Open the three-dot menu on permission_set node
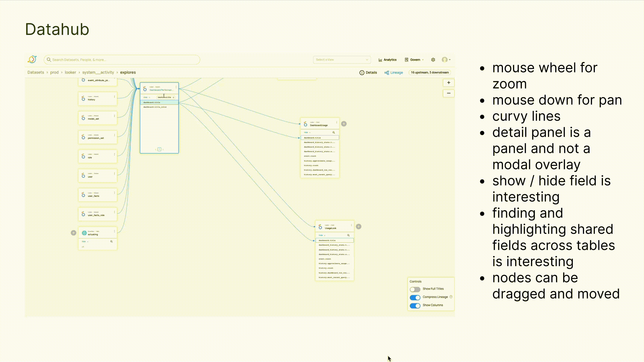The image size is (644, 362). pos(115,135)
